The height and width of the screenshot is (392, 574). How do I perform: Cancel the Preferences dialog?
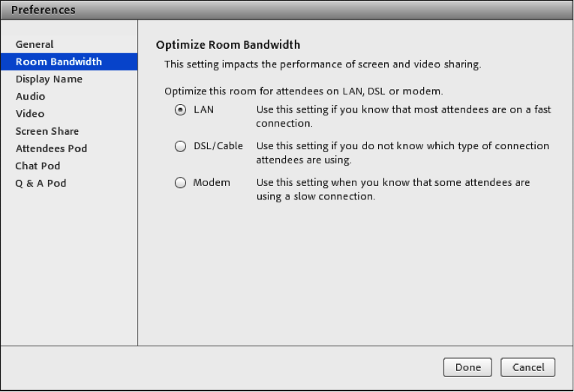pyautogui.click(x=527, y=367)
